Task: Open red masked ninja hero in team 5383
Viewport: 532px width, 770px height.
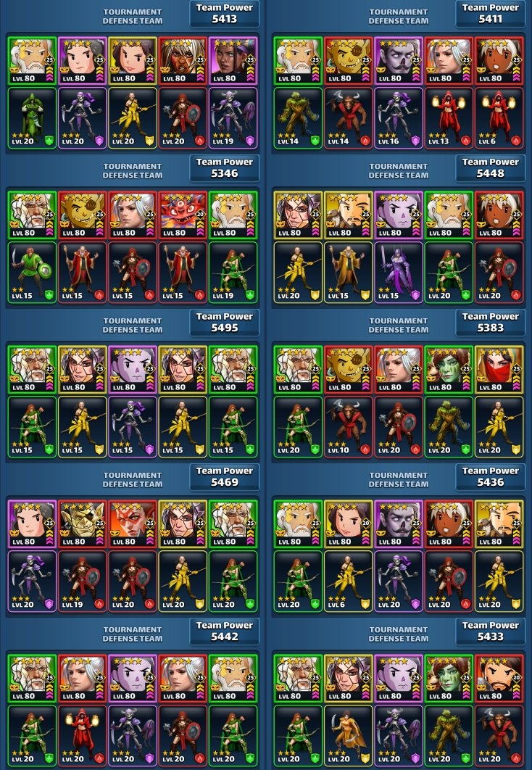Action: point(499,370)
